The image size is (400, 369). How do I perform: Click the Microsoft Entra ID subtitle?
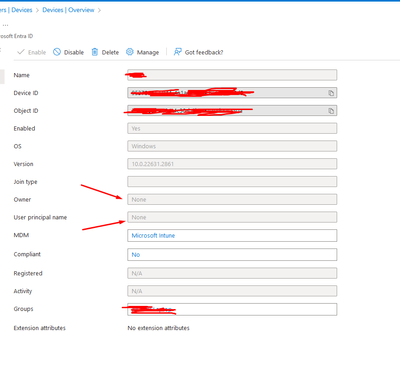(16, 36)
